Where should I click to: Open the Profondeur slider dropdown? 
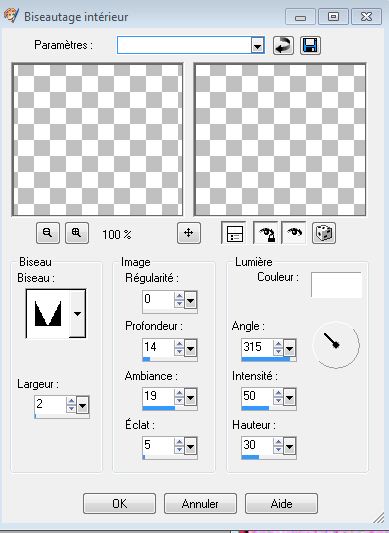point(190,348)
